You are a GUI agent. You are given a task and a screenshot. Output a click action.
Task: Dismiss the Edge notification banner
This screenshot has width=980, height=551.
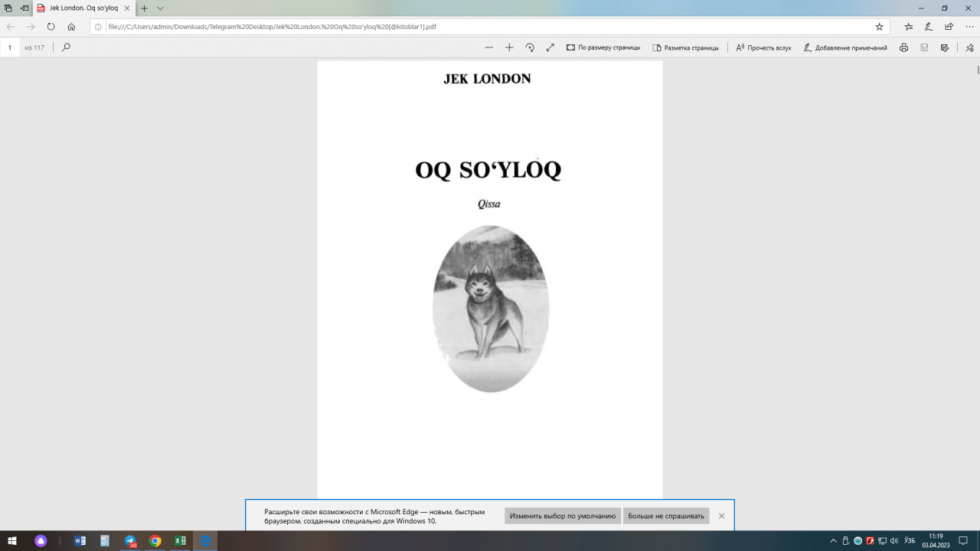[x=721, y=516]
